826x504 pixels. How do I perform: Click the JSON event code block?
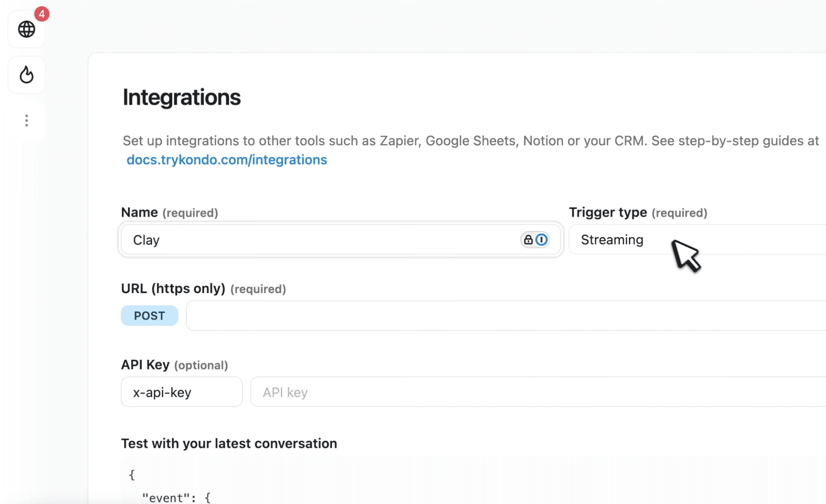click(x=259, y=485)
